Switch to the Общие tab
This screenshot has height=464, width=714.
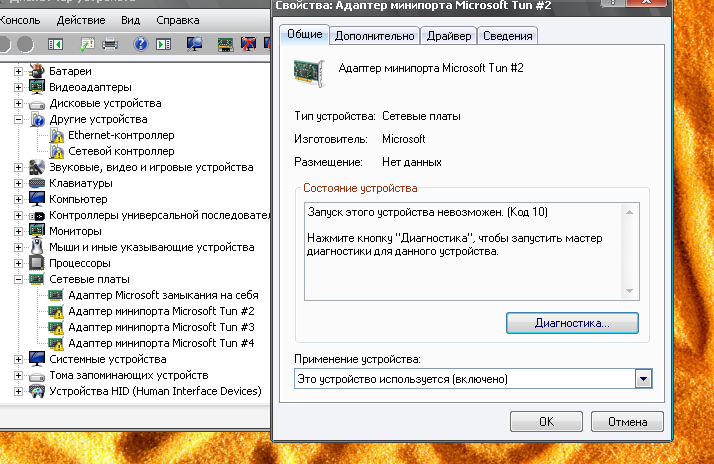pyautogui.click(x=305, y=34)
